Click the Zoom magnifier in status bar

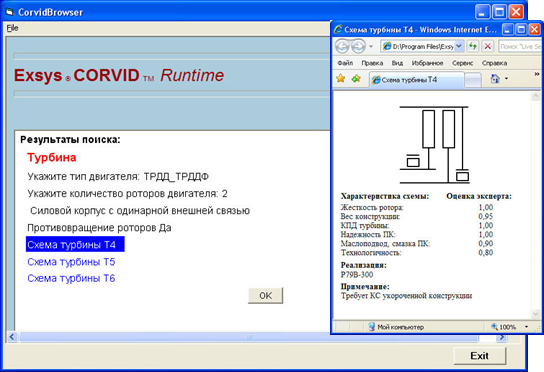point(494,327)
